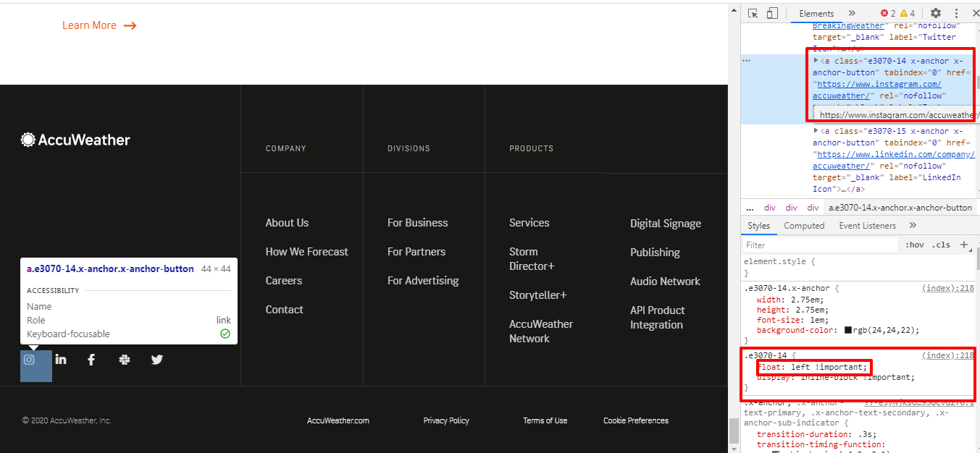The image size is (980, 453).
Task: Open the Careers link
Action: click(284, 281)
